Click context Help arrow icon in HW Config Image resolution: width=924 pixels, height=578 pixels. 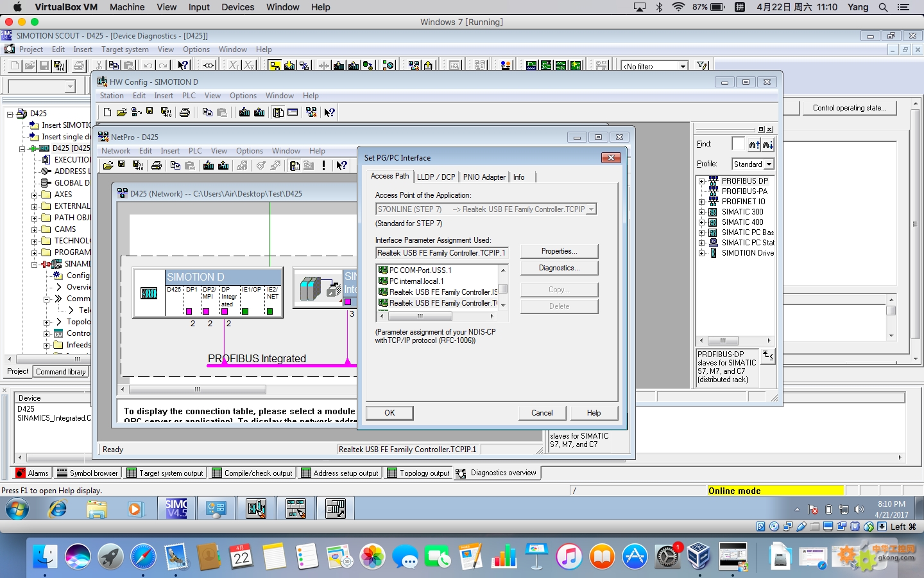click(330, 112)
